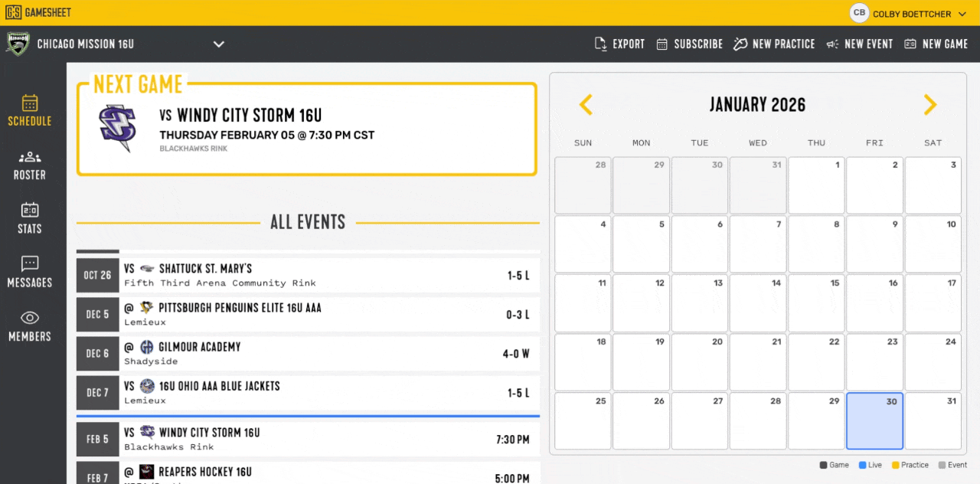
Task: Open the CB user avatar
Action: pos(860,13)
